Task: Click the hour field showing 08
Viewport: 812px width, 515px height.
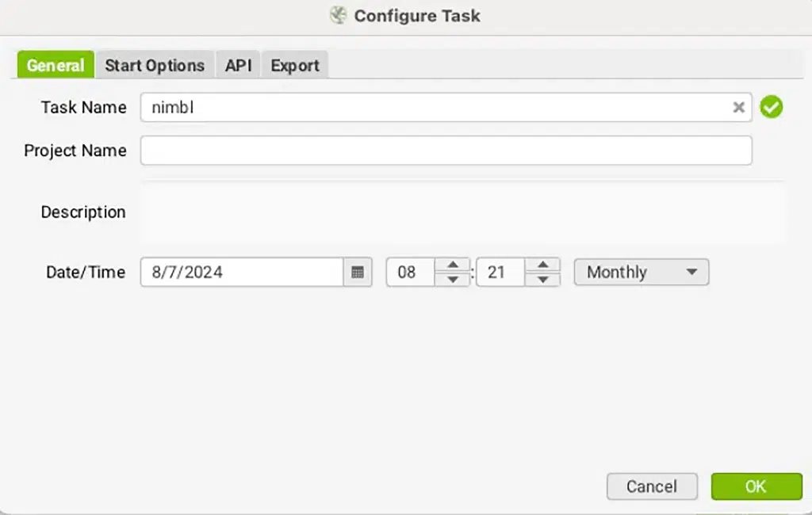Action: pos(410,273)
